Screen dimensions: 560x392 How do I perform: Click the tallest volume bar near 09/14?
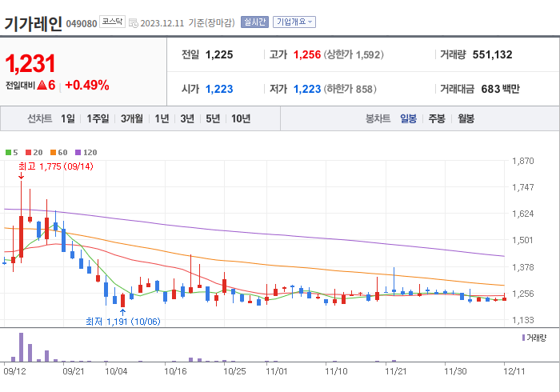[x=21, y=347]
